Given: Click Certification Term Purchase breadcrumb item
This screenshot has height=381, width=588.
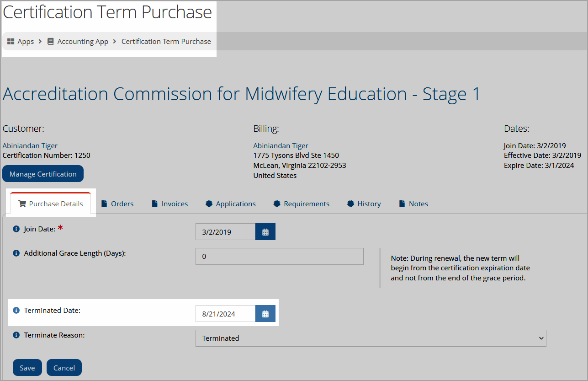Looking at the screenshot, I should point(166,41).
